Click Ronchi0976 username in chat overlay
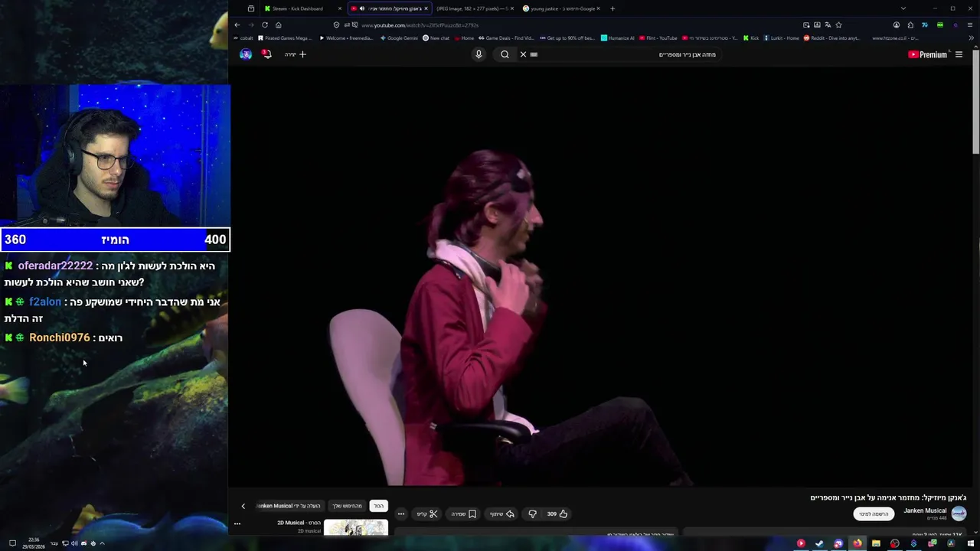The height and width of the screenshot is (551, 980). point(60,337)
